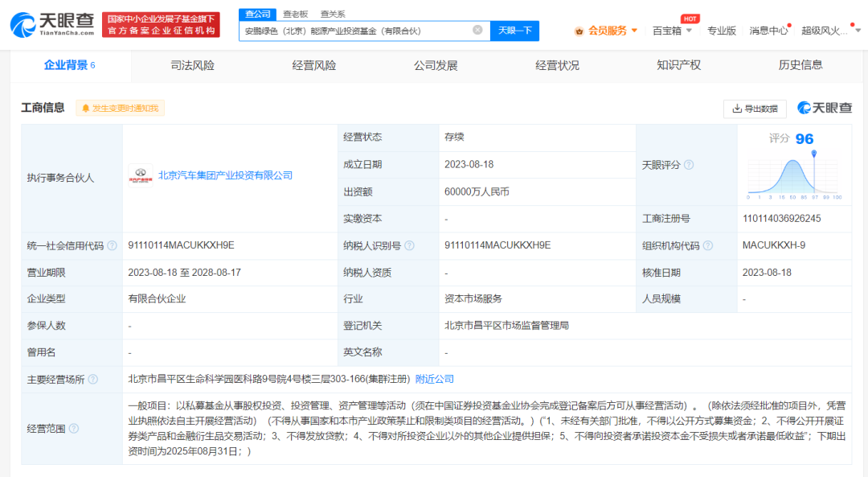Open the 知识产权 tab
868x477 pixels.
tap(678, 65)
